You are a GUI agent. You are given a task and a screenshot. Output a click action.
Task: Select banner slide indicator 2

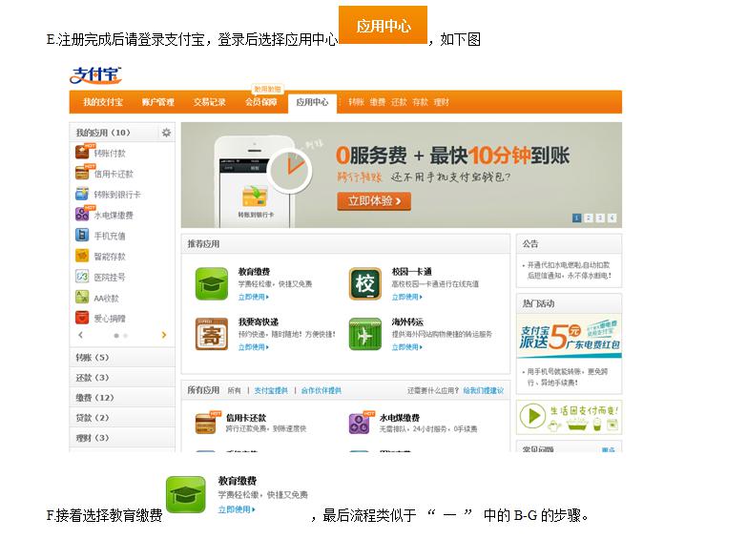tap(589, 218)
